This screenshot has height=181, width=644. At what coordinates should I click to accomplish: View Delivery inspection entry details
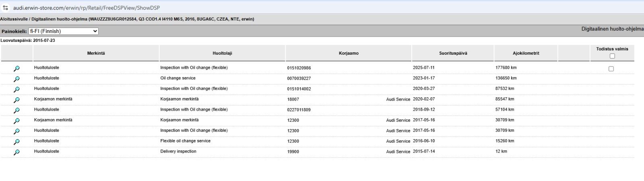click(17, 152)
